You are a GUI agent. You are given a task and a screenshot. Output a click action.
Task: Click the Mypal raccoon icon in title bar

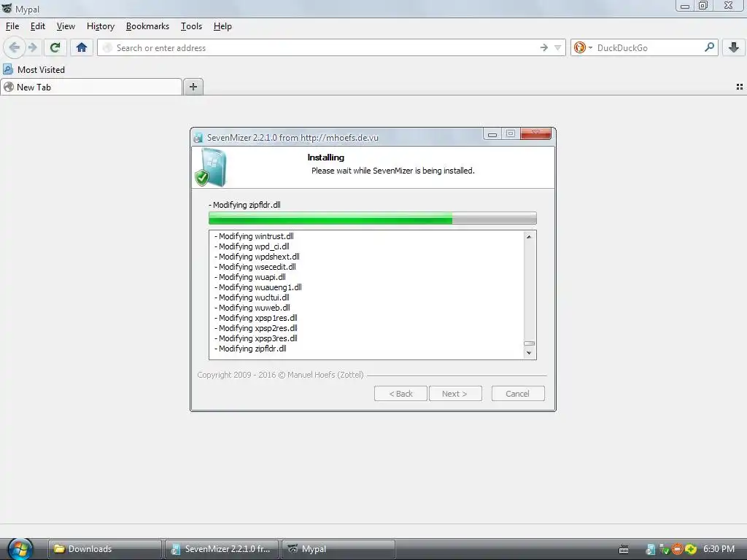7,9
